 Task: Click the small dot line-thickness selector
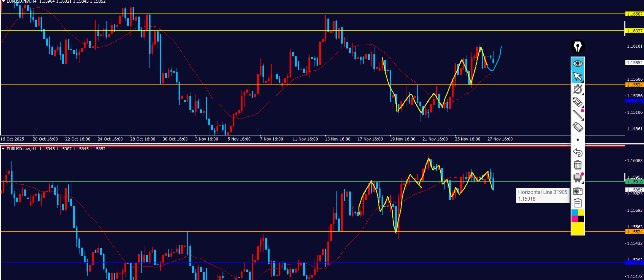578,140
